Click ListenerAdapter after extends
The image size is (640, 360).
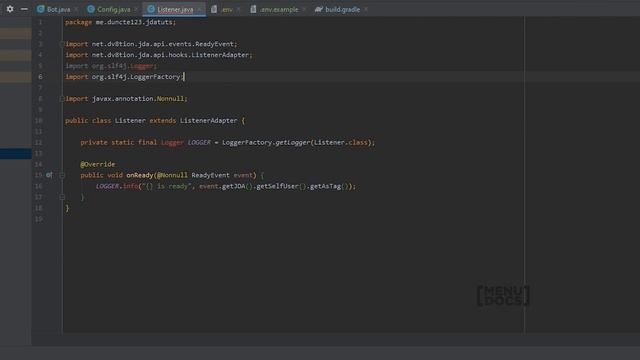pyautogui.click(x=209, y=121)
